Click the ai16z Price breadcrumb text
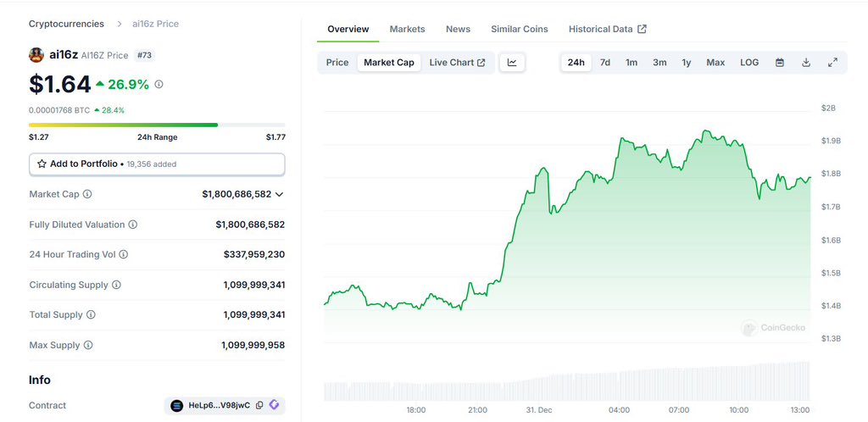This screenshot has width=868, height=422. [156, 24]
